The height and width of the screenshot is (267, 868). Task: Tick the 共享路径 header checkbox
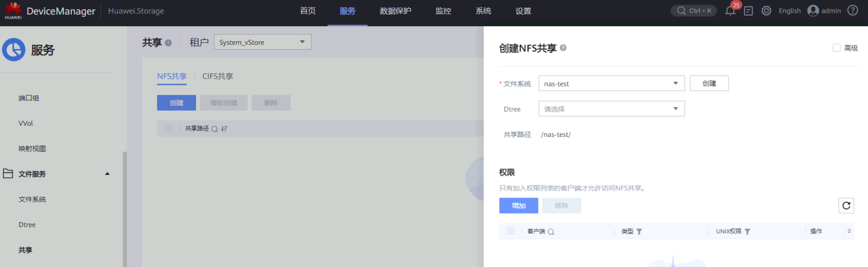pyautogui.click(x=169, y=128)
